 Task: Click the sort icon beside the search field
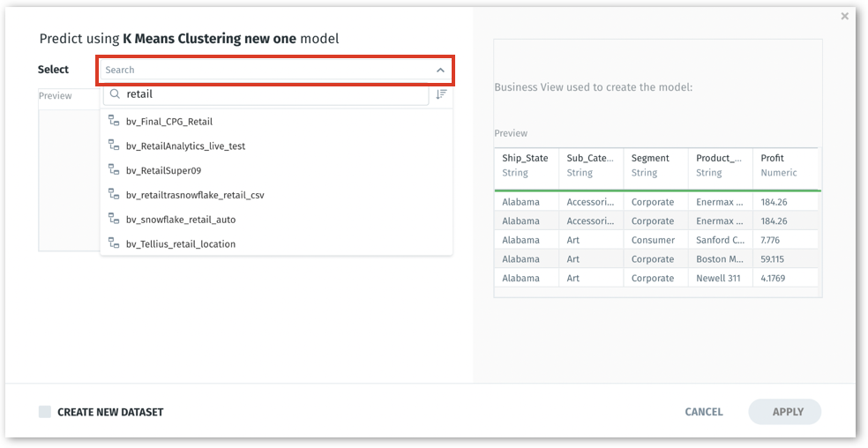[x=441, y=94]
